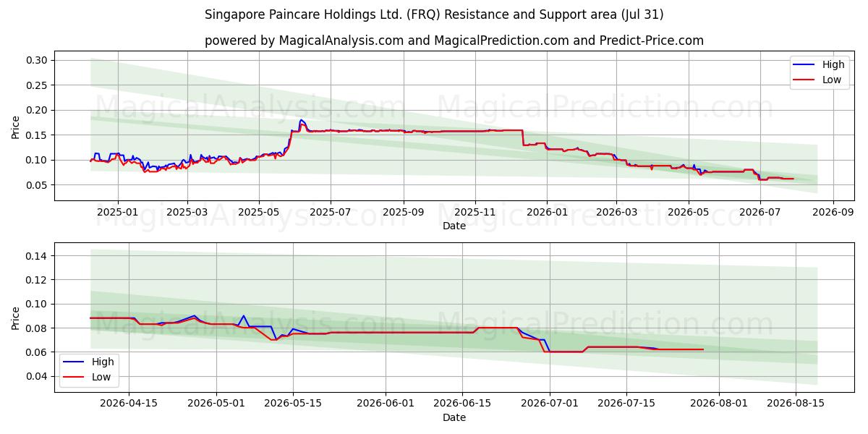This screenshot has width=868, height=434.
Task: Click the 0.15 price tick on the top chart
Action: tap(37, 135)
